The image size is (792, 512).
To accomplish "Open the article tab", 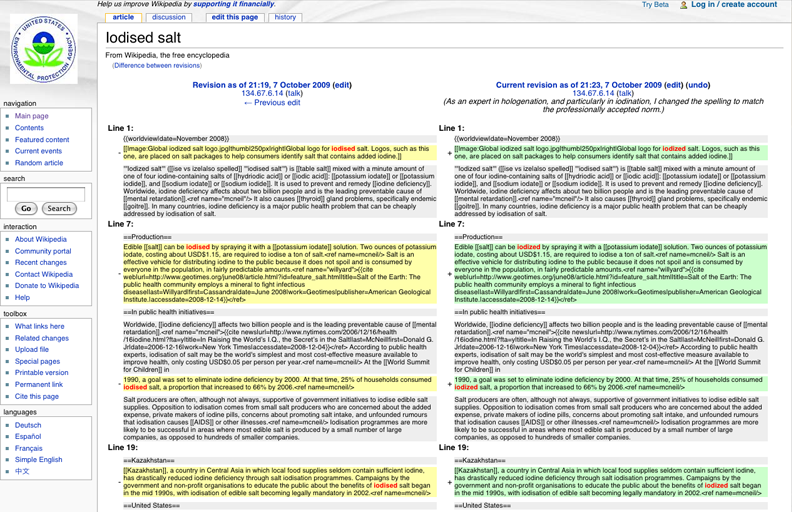I will pos(123,17).
